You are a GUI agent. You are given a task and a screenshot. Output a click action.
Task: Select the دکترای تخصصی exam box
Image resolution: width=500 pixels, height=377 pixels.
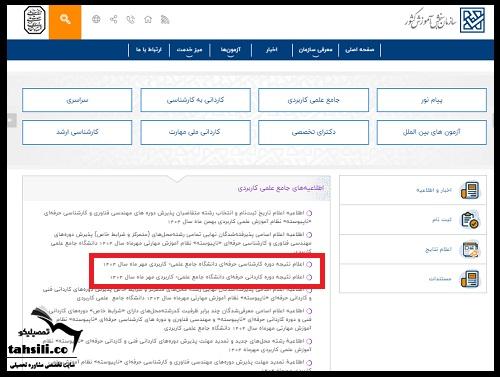coord(313,132)
